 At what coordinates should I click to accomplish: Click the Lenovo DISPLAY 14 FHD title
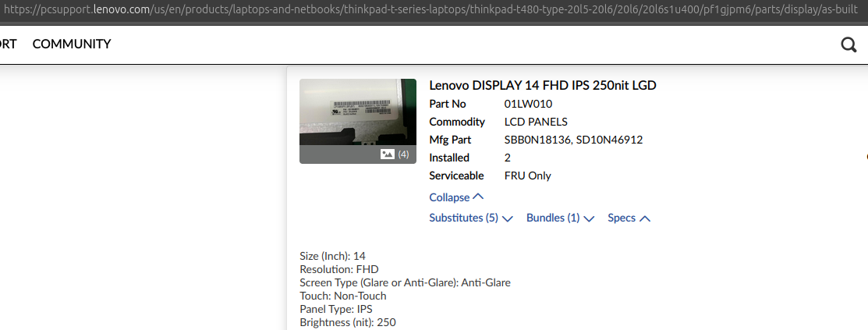click(x=543, y=85)
